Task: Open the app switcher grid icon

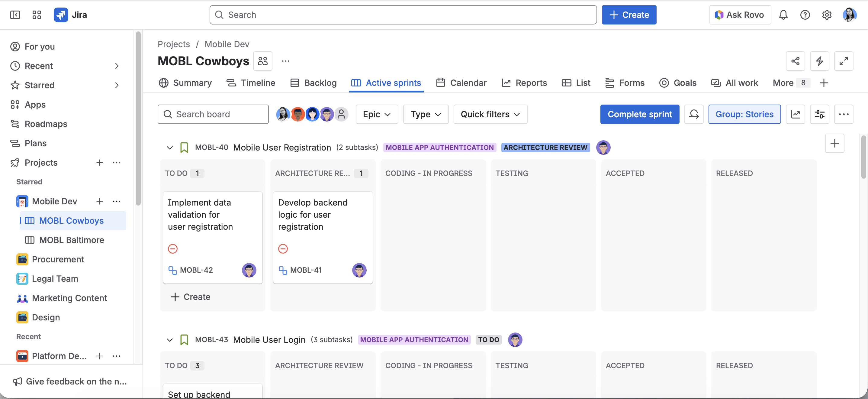Action: click(36, 15)
